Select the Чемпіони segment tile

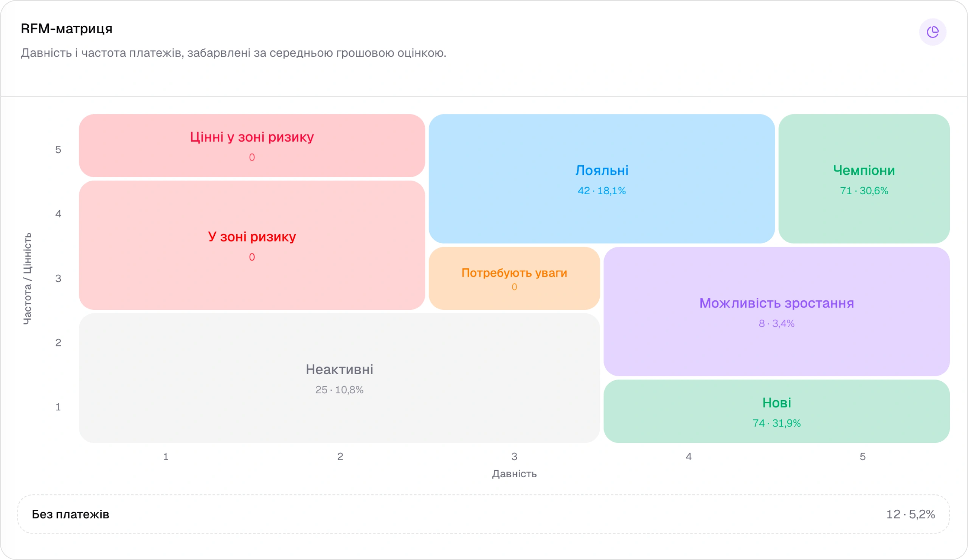(x=864, y=178)
